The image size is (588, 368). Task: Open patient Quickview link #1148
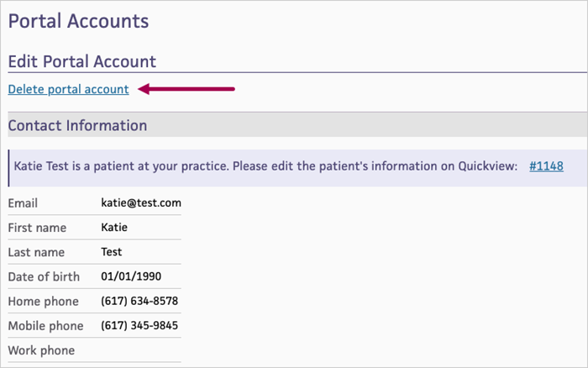pos(546,166)
